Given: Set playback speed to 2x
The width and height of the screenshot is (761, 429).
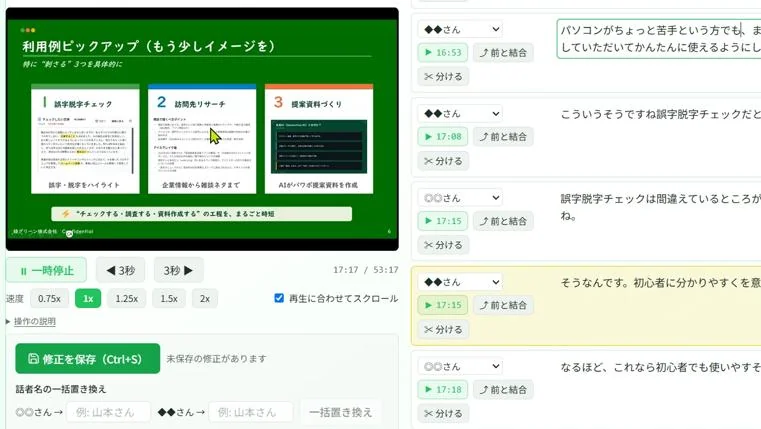Looking at the screenshot, I should pos(205,298).
